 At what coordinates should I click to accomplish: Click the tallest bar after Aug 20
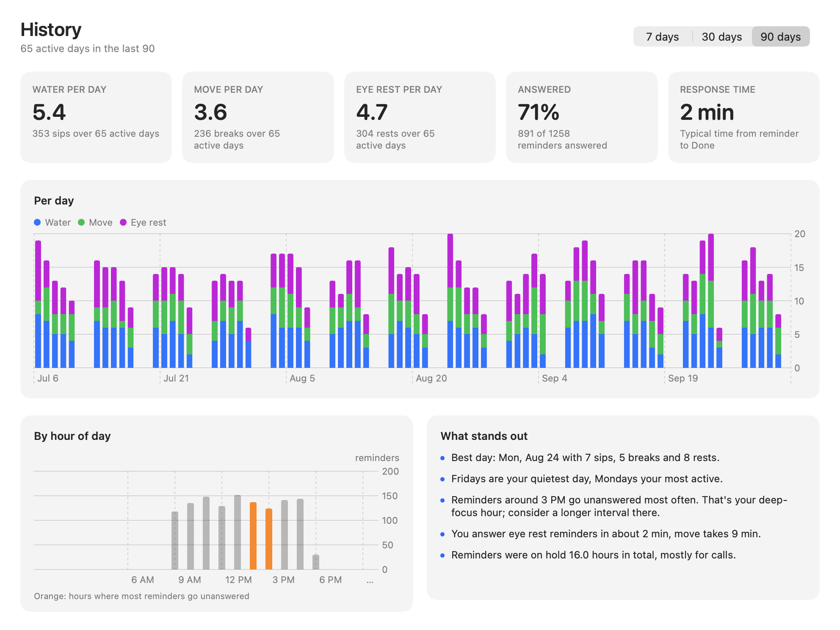pos(450,301)
